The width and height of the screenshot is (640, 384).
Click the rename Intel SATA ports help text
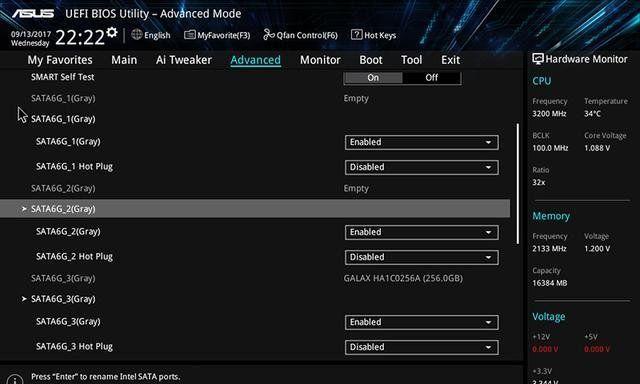[x=106, y=377]
